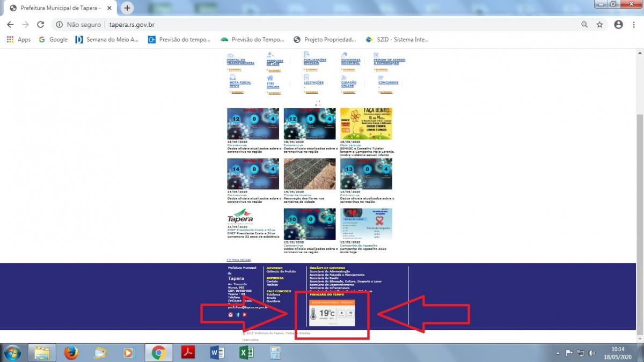The image size is (644, 362).
Task: Open Word from the taskbar
Action: point(217,352)
